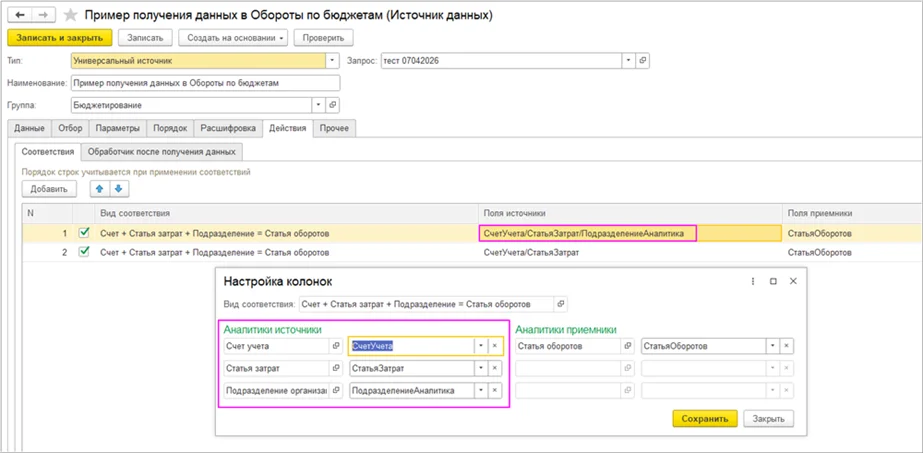This screenshot has width=923, height=453.
Task: Save column settings with Сохранить
Action: click(705, 419)
